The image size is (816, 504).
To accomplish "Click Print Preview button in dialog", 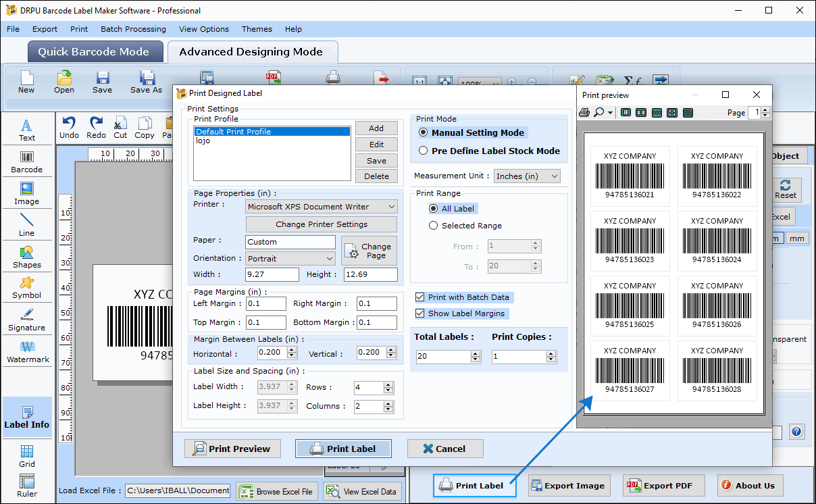I will tap(232, 449).
